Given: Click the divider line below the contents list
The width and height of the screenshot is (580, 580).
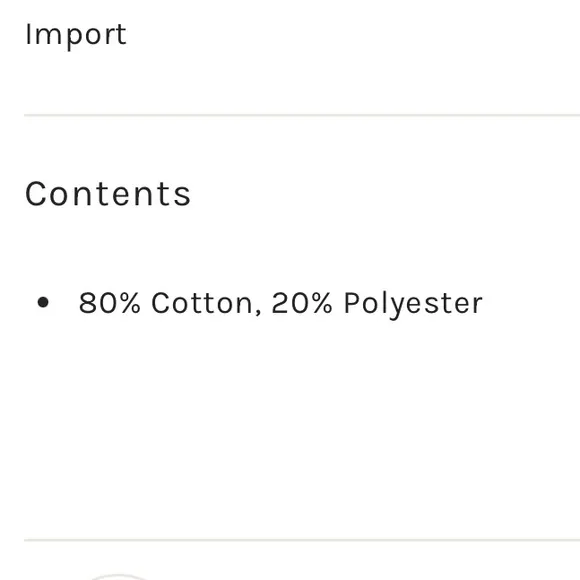Looking at the screenshot, I should tap(302, 540).
